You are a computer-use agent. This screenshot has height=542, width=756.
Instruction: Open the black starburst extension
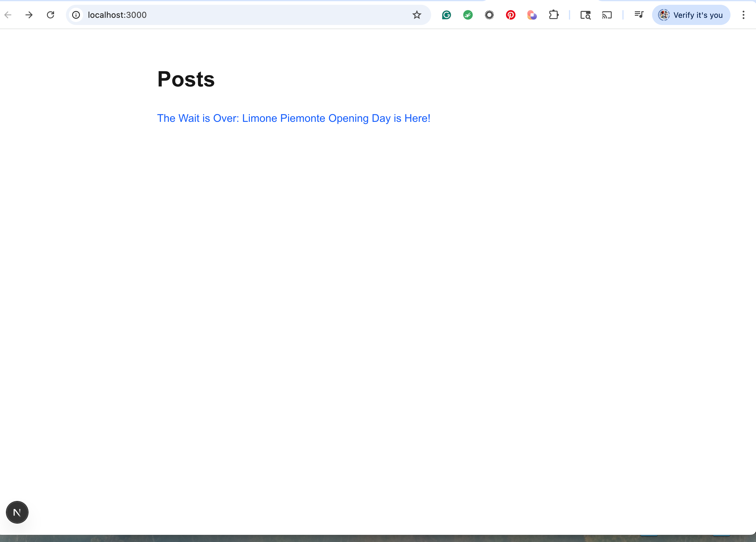489,15
